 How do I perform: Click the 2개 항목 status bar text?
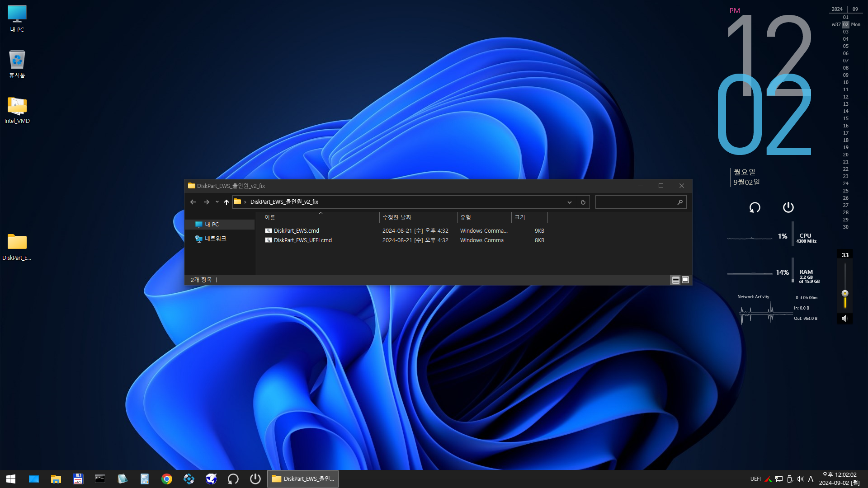point(201,280)
